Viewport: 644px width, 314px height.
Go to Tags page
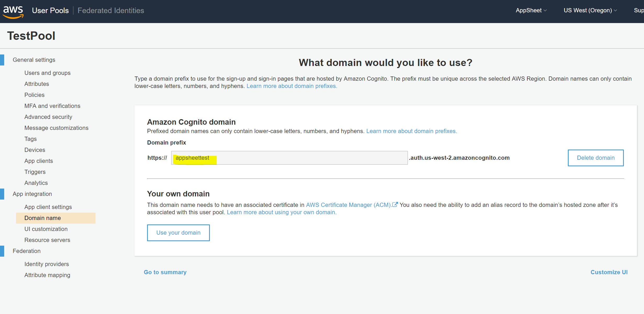click(x=30, y=139)
